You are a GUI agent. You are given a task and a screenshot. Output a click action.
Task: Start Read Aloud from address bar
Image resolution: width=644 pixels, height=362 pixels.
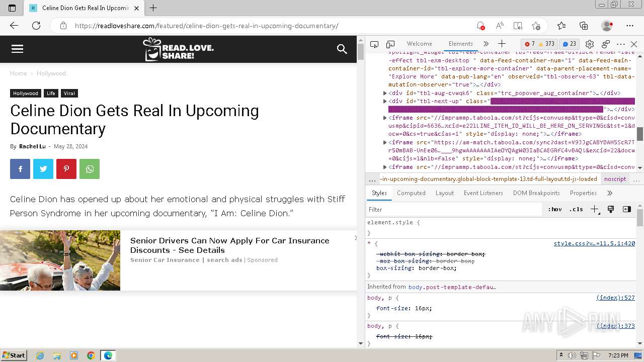pyautogui.click(x=500, y=26)
